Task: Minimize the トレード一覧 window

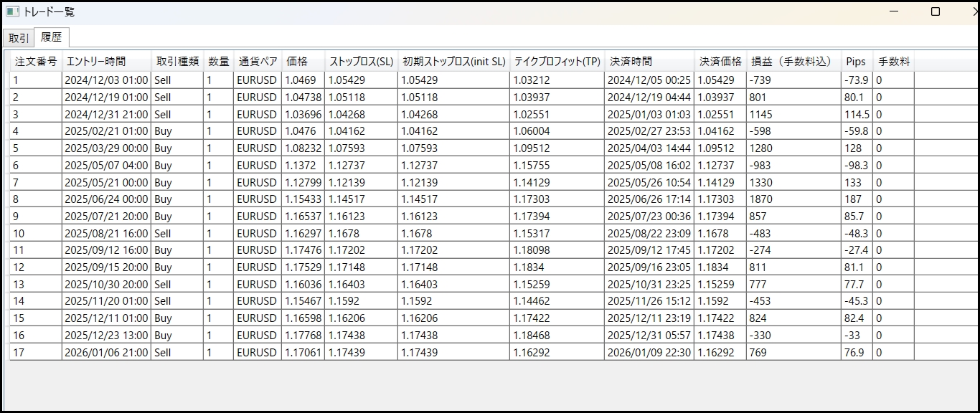Action: 894,11
